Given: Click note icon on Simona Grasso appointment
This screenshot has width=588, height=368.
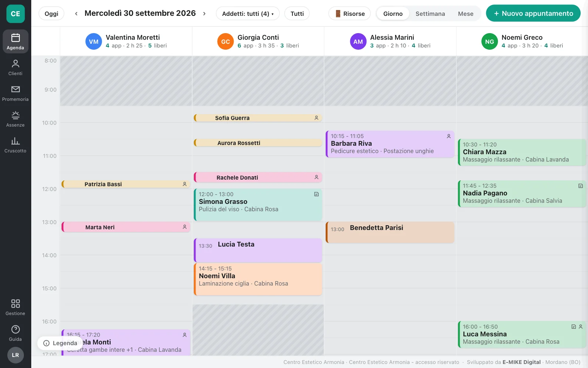Looking at the screenshot, I should tap(316, 194).
